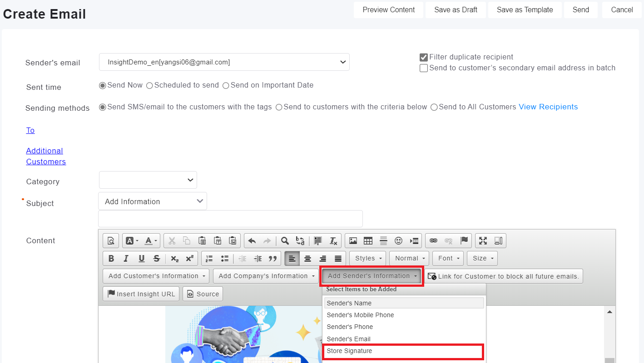Insert an anchor flag
The width and height of the screenshot is (644, 363).
(464, 240)
